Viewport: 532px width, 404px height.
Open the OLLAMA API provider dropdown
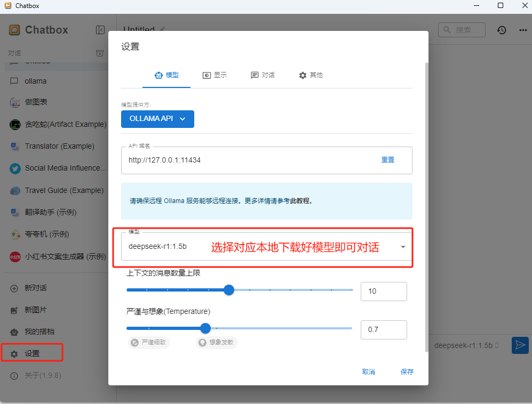coord(157,119)
